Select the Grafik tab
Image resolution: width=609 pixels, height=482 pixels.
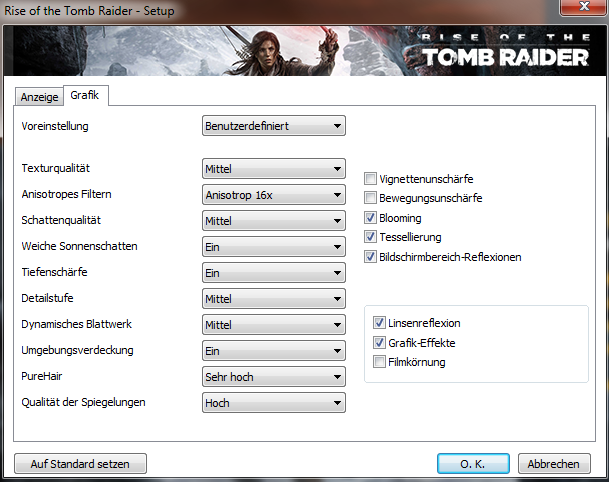coord(85,95)
